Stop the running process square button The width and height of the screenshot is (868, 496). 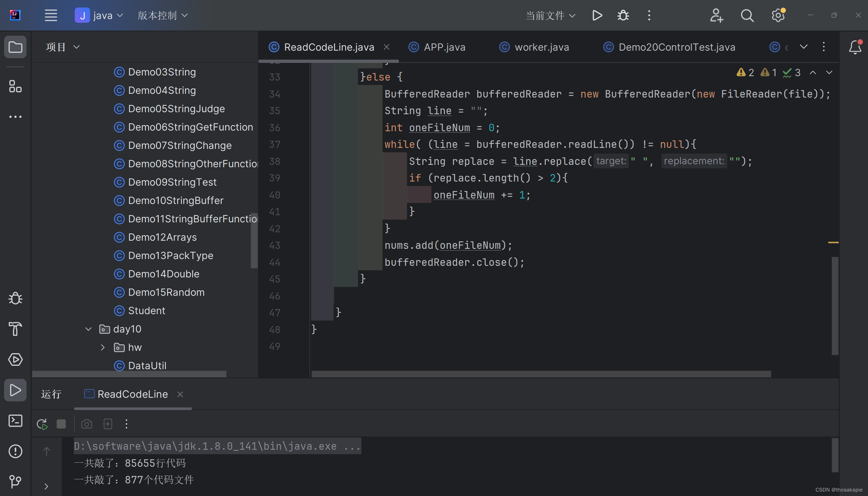61,424
